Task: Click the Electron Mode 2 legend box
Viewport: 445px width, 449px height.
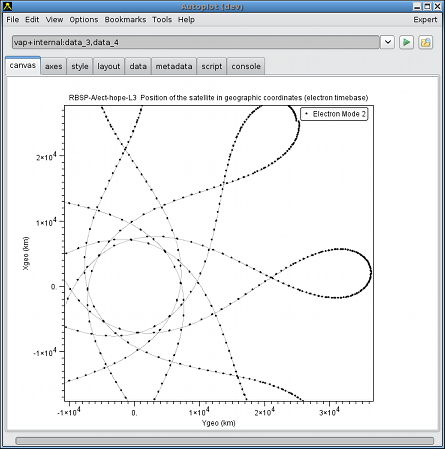Action: (334, 114)
